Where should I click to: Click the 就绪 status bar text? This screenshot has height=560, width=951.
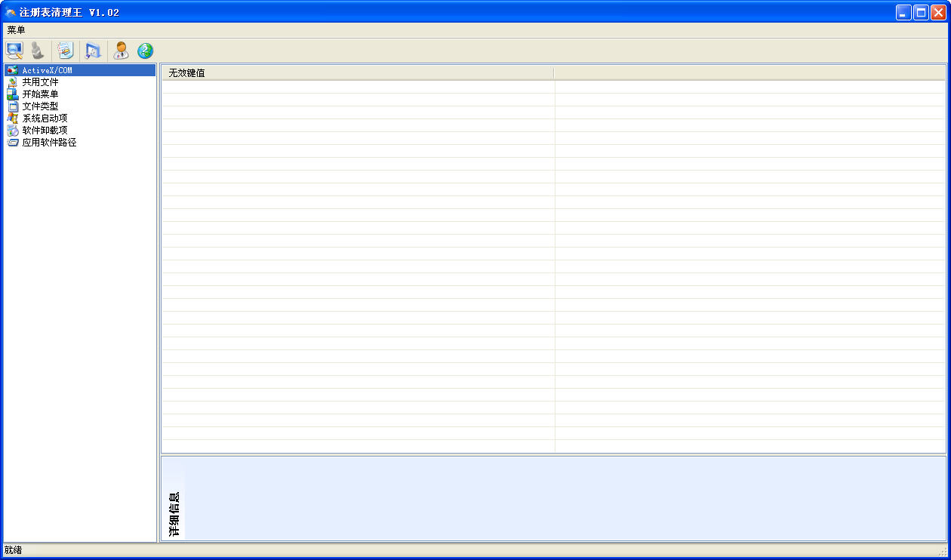pyautogui.click(x=14, y=550)
